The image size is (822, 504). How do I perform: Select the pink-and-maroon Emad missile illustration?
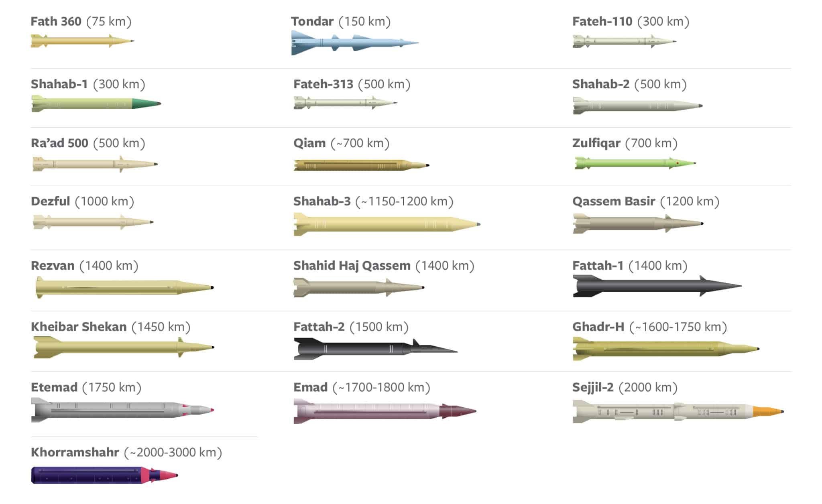pyautogui.click(x=384, y=411)
